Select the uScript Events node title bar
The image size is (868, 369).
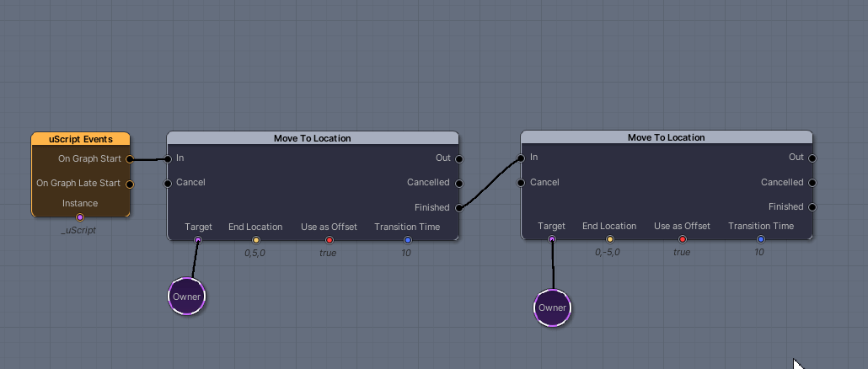[81, 139]
